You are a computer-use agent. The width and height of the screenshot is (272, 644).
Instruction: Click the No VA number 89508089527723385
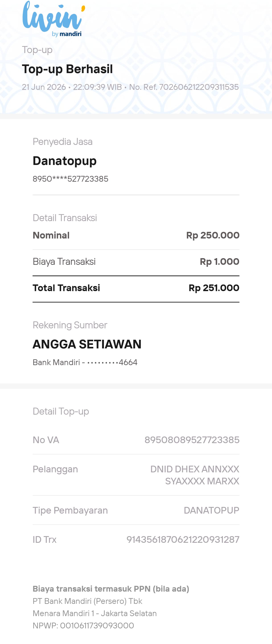point(192,440)
